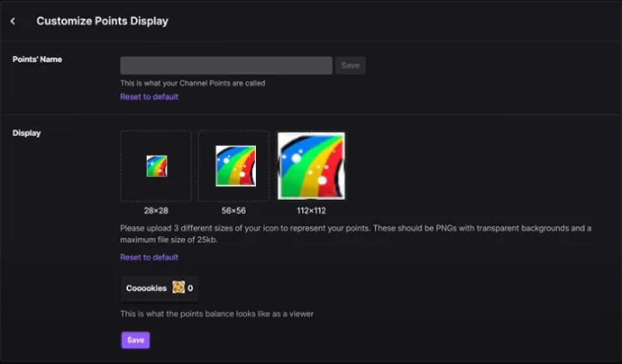Select the 28×28 icon upload slot
Screen dimensions: 622x364
[156, 166]
